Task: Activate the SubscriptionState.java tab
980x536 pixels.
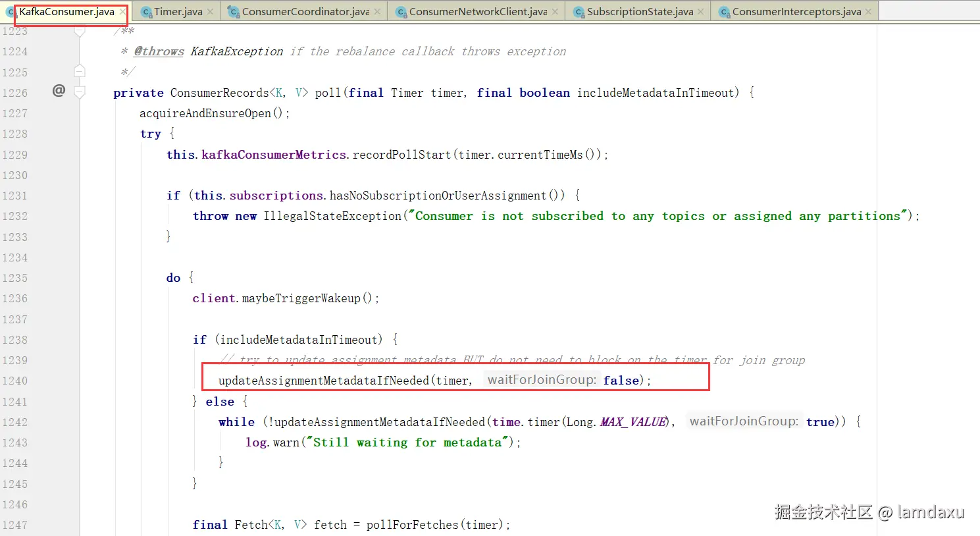Action: pos(640,11)
